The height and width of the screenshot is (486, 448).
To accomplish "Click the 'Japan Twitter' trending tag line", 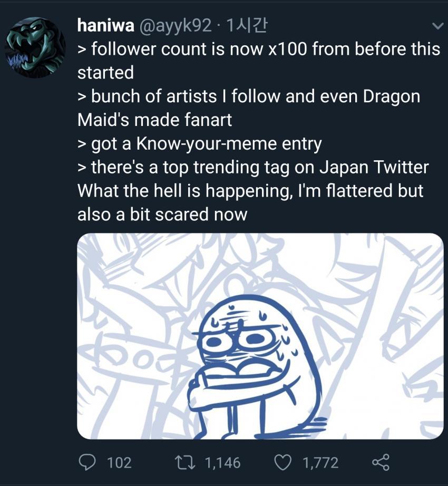I will [253, 167].
